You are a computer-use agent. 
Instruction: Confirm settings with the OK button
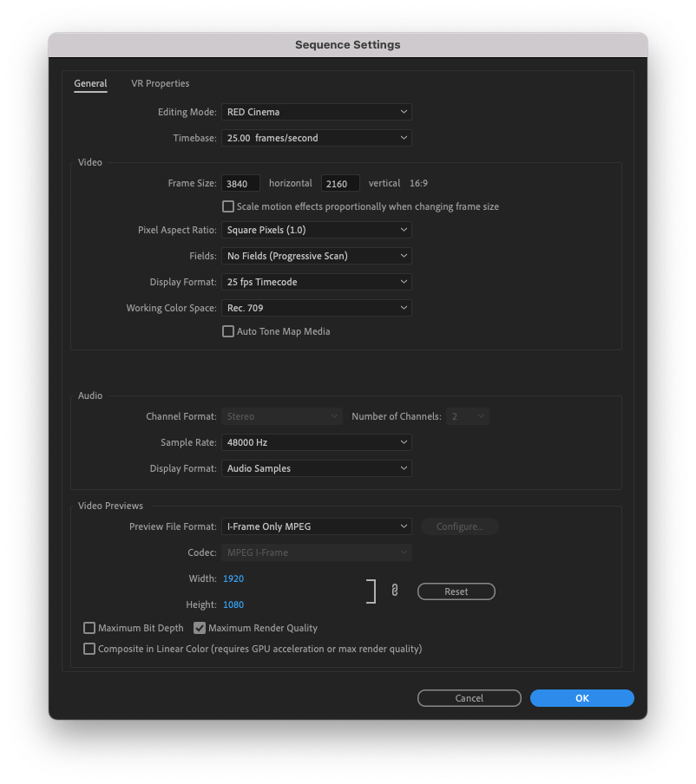[x=581, y=697]
